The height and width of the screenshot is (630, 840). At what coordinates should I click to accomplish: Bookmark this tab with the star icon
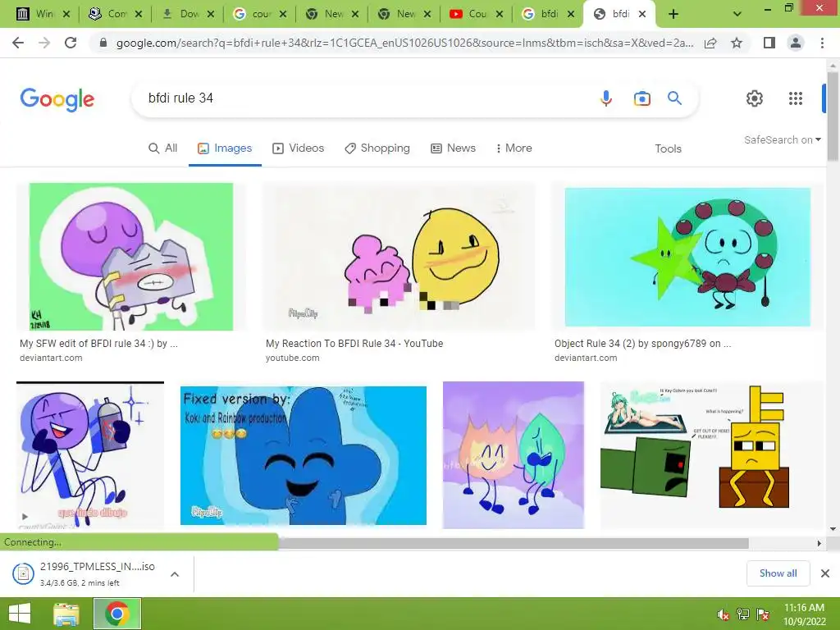[737, 43]
